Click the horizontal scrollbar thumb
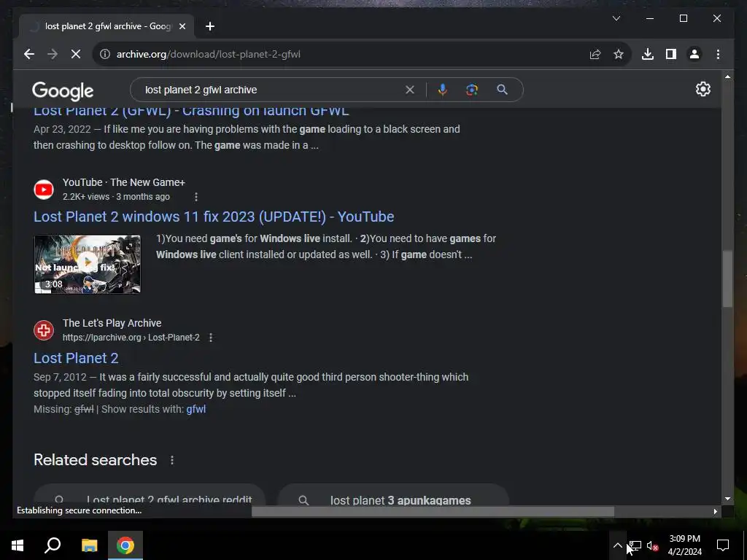Image resolution: width=747 pixels, height=560 pixels. pos(433,511)
